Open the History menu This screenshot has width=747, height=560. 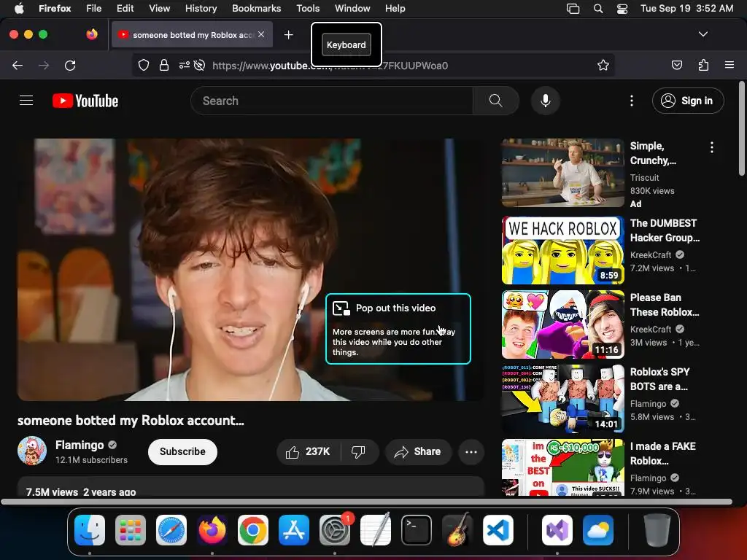[201, 9]
